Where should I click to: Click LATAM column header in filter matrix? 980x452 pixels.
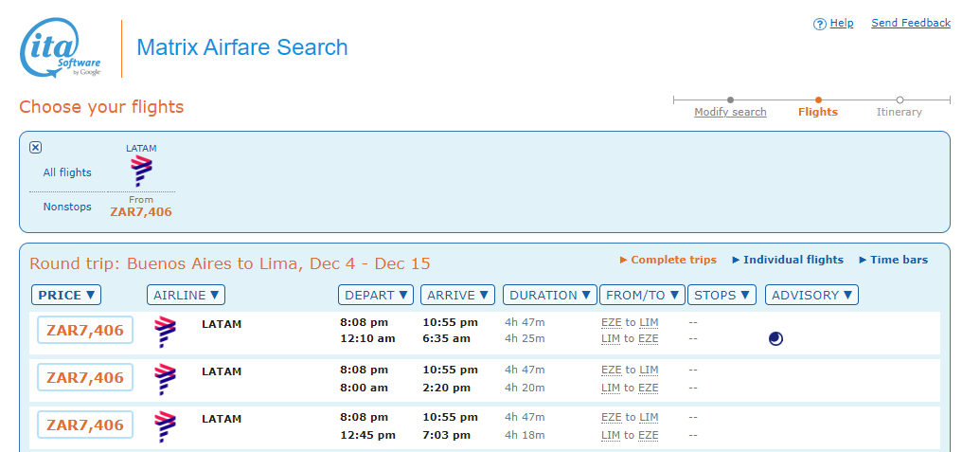pos(141,148)
